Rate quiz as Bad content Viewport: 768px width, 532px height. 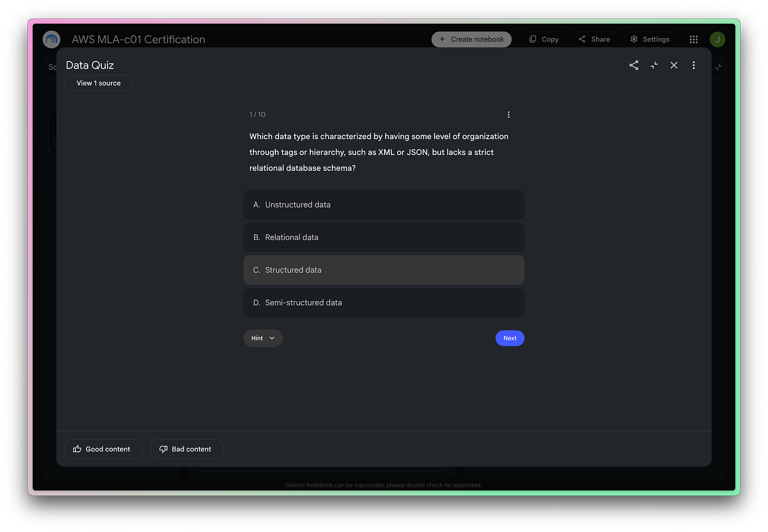coord(187,449)
